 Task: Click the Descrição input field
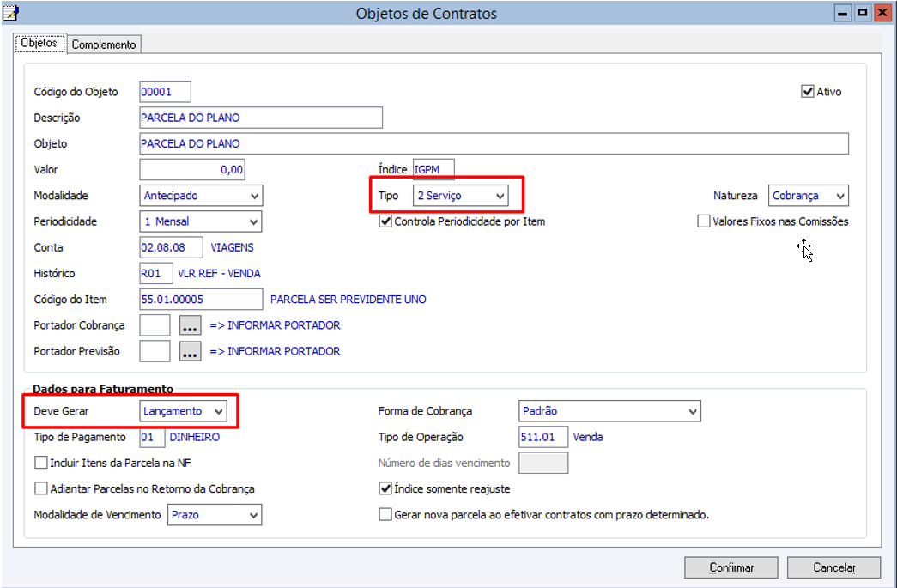[261, 118]
